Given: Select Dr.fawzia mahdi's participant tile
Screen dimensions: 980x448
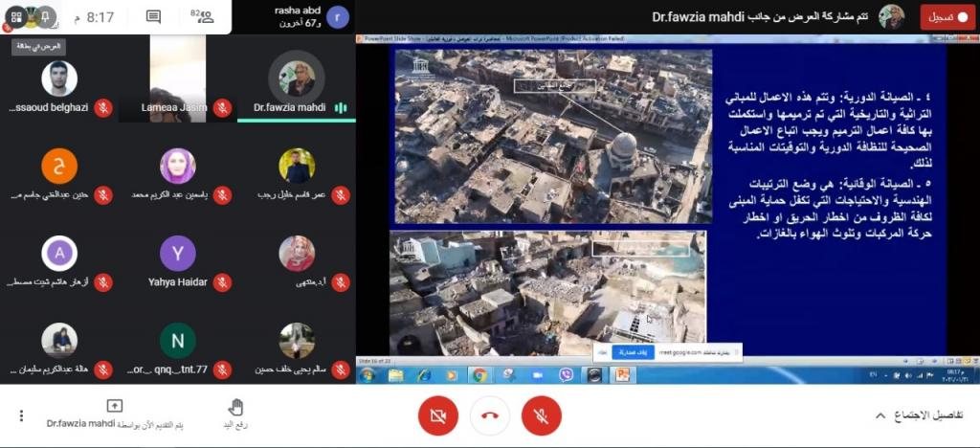Looking at the screenshot, I should (x=297, y=80).
